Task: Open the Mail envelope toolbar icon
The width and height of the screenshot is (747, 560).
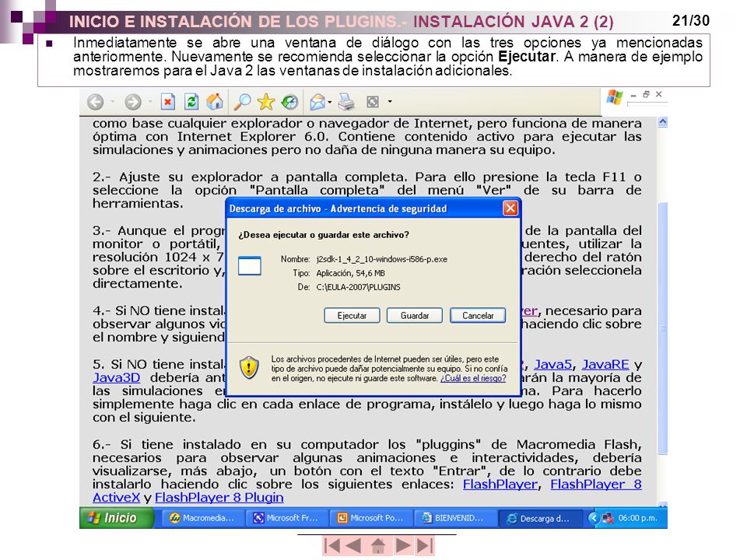Action: [317, 102]
